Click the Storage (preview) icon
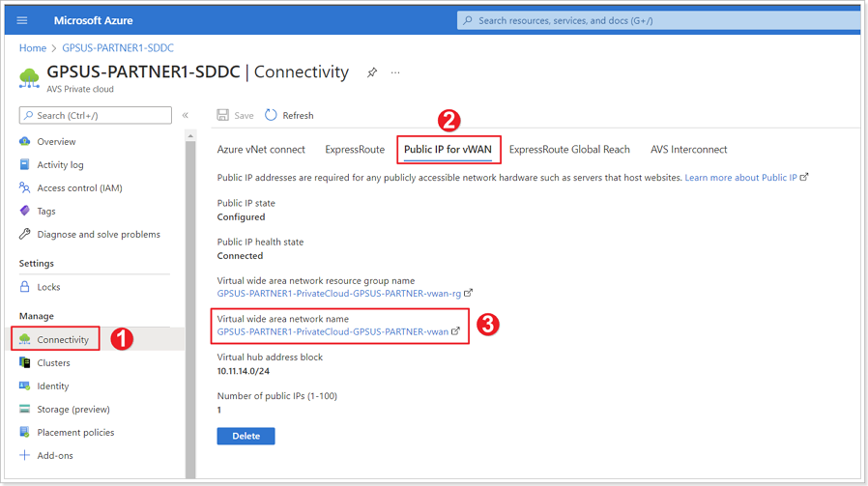868x486 pixels. pos(24,409)
